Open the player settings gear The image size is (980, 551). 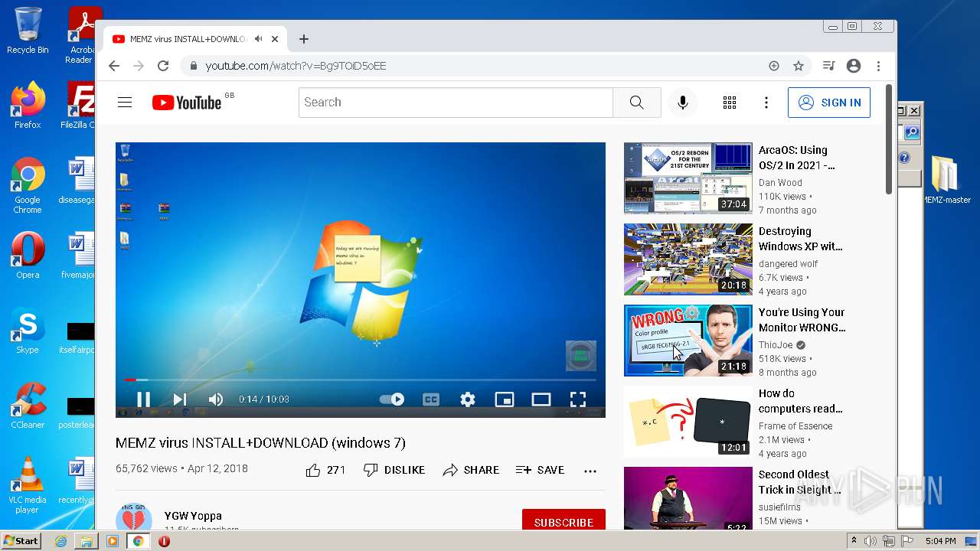point(468,399)
